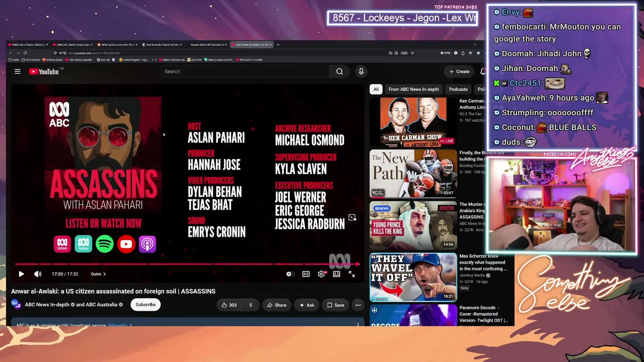
Task: Open more actions menu beside Save
Action: 358,305
